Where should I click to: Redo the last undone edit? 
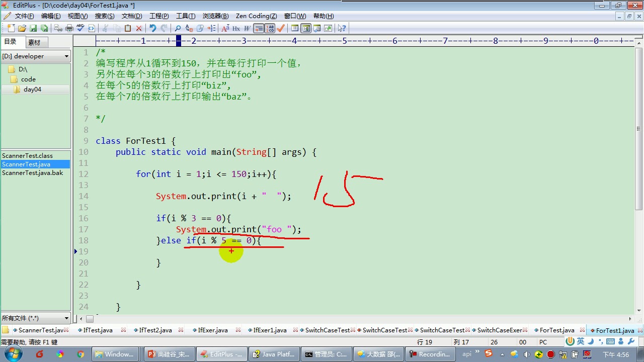[164, 28]
